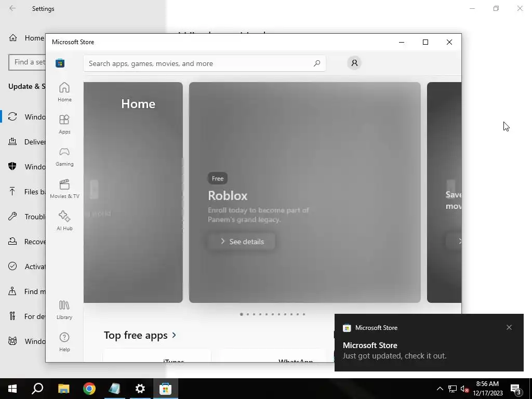Image resolution: width=532 pixels, height=399 pixels.
Task: Open File Explorer from taskbar
Action: (63, 389)
